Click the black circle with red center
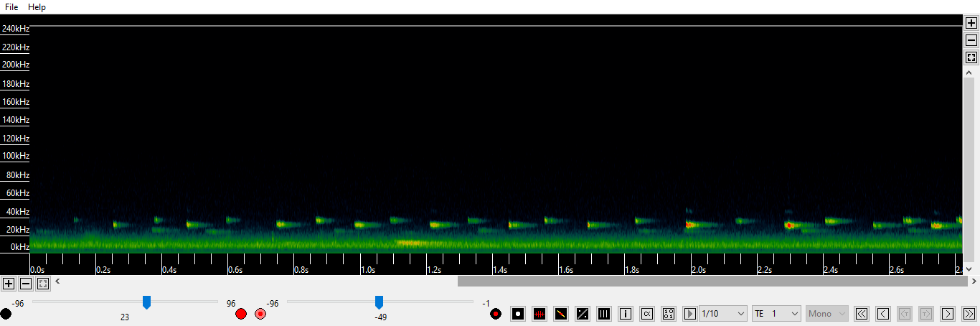The height and width of the screenshot is (326, 980). click(x=495, y=314)
